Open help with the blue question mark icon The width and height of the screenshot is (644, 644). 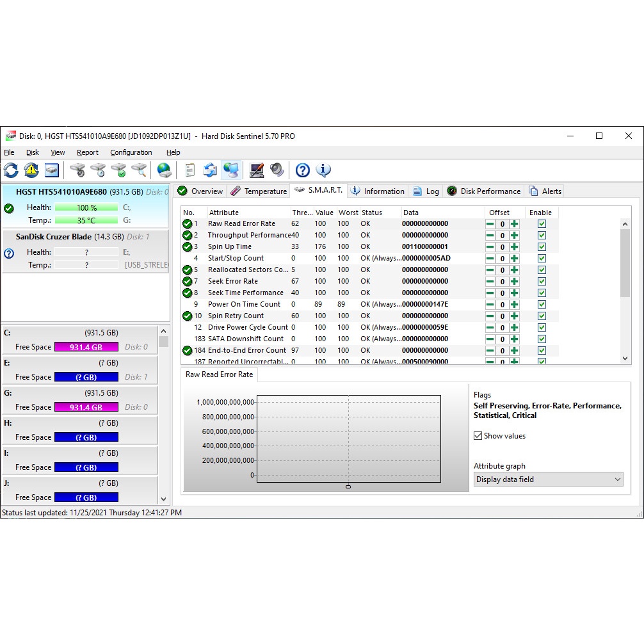coord(303,170)
